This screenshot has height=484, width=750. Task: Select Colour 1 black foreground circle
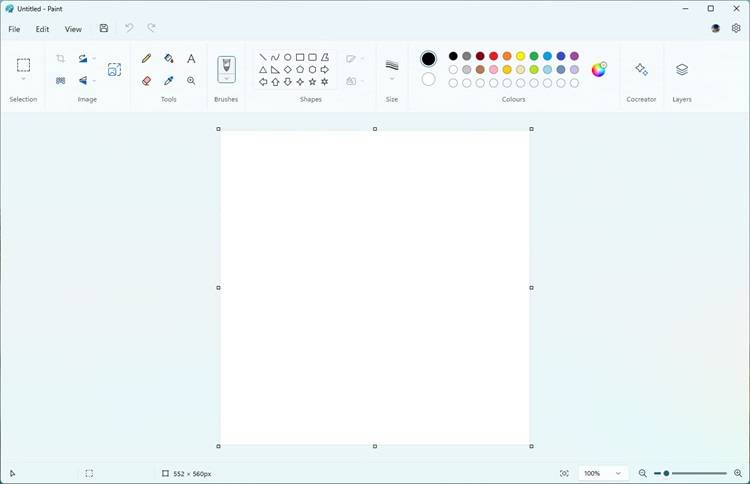point(428,59)
